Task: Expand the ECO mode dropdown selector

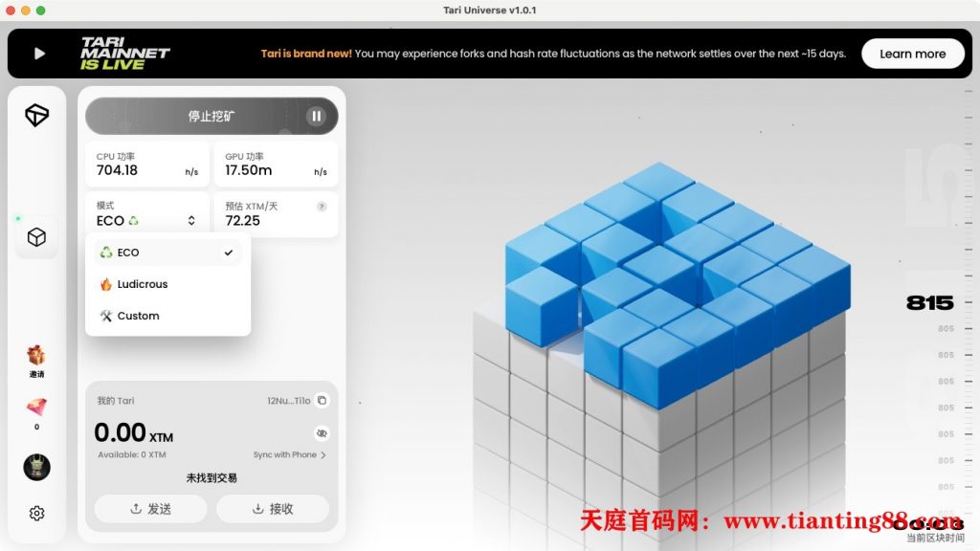Action: click(x=147, y=214)
